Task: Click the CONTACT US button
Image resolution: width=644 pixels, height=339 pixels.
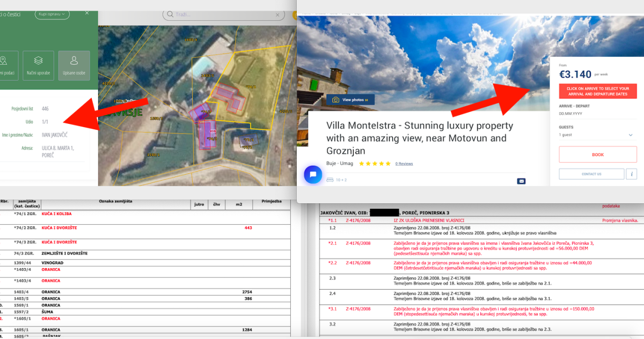Action: tap(591, 174)
